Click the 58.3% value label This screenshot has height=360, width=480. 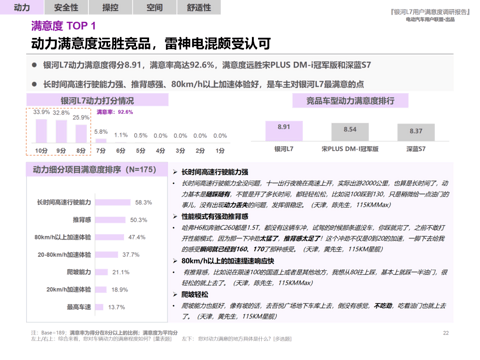pyautogui.click(x=143, y=202)
